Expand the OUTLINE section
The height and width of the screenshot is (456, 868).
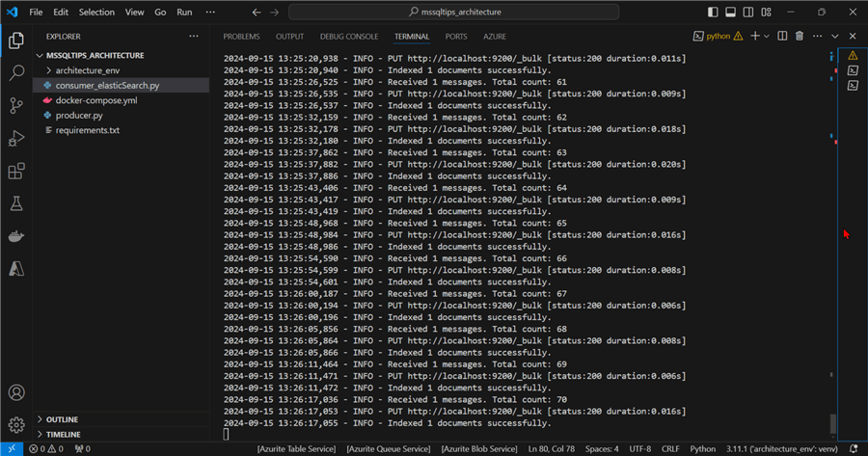point(62,419)
